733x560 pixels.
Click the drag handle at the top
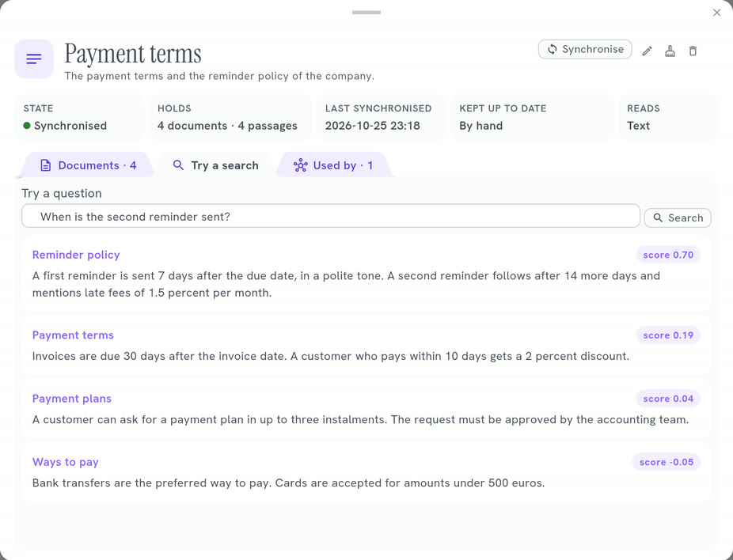click(x=366, y=13)
